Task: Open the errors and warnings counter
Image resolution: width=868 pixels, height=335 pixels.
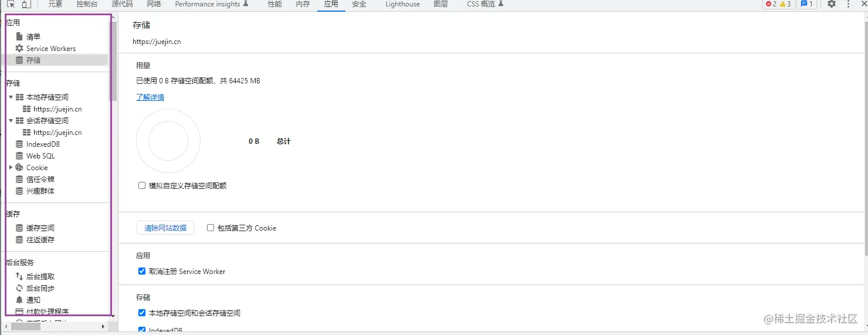Action: pos(778,4)
